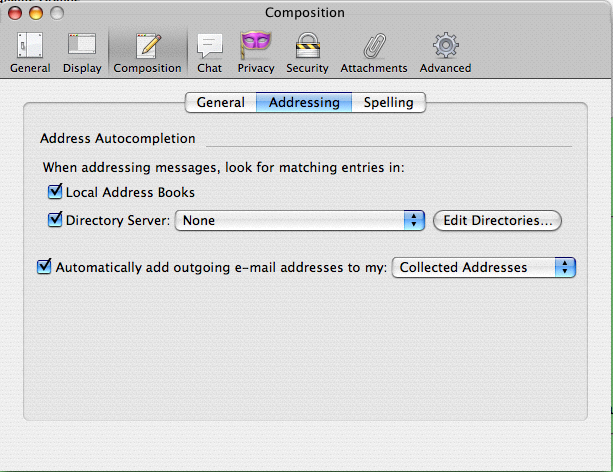The height and width of the screenshot is (472, 613).
Task: Click the Address Autocompletion heading
Action: [118, 138]
